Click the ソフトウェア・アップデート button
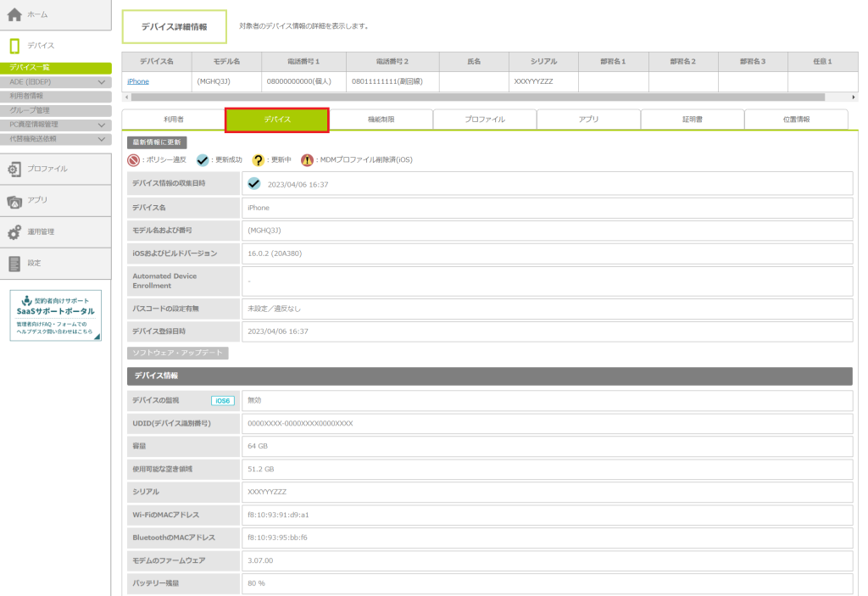Viewport: 868px width, 596px height. point(177,353)
